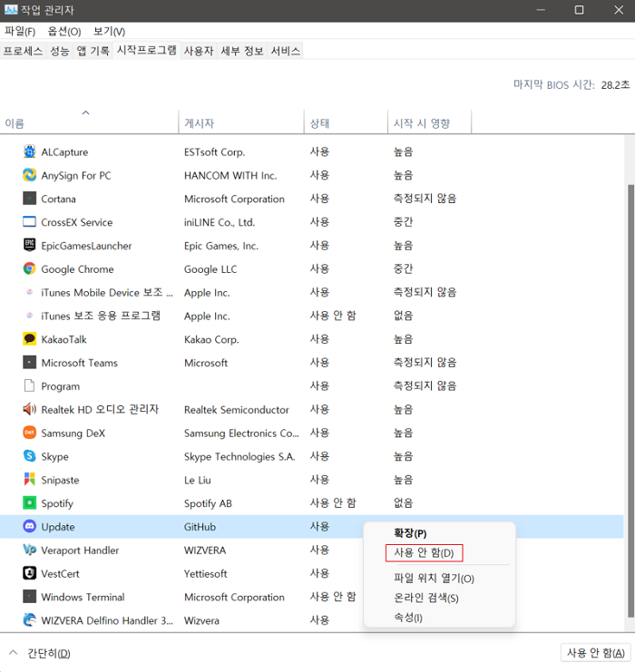Click the WIZVERA Delfino Handler icon

[29, 619]
